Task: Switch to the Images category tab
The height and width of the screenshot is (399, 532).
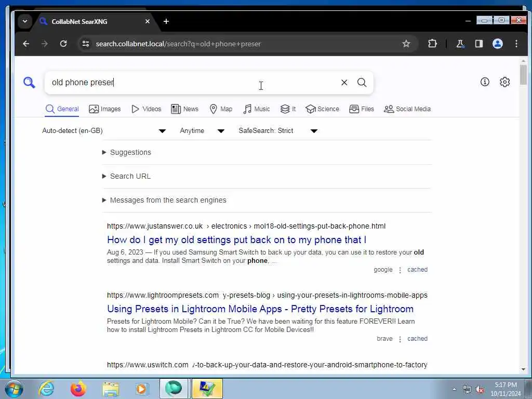Action: pos(105,109)
